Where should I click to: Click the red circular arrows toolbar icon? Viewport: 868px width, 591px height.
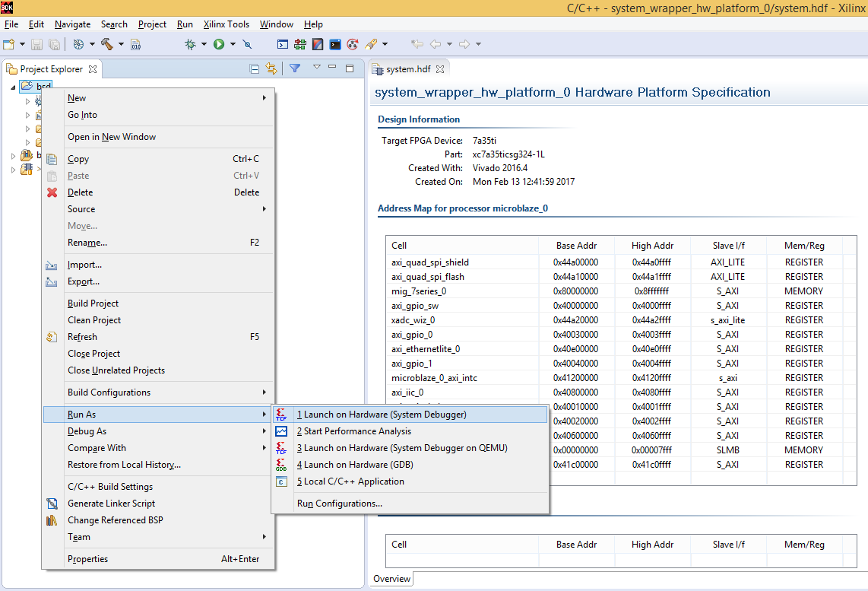click(x=353, y=44)
